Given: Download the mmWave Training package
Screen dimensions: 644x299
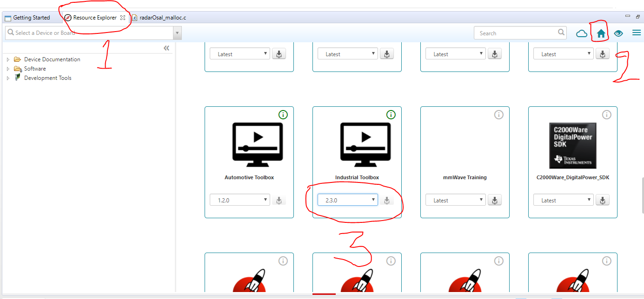Looking at the screenshot, I should point(494,200).
